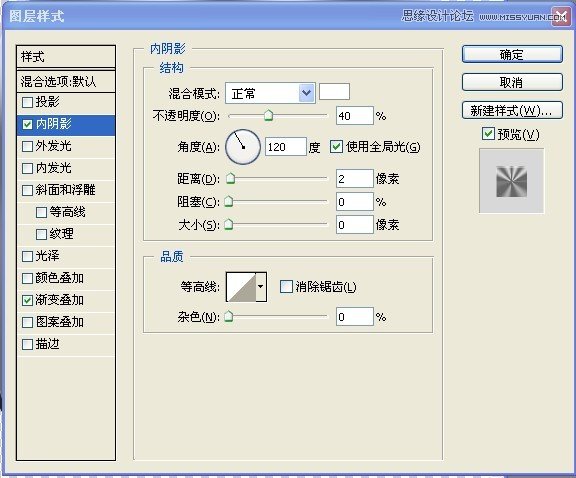This screenshot has height=478, width=576.
Task: Click the angle field showing 120
Action: (285, 147)
